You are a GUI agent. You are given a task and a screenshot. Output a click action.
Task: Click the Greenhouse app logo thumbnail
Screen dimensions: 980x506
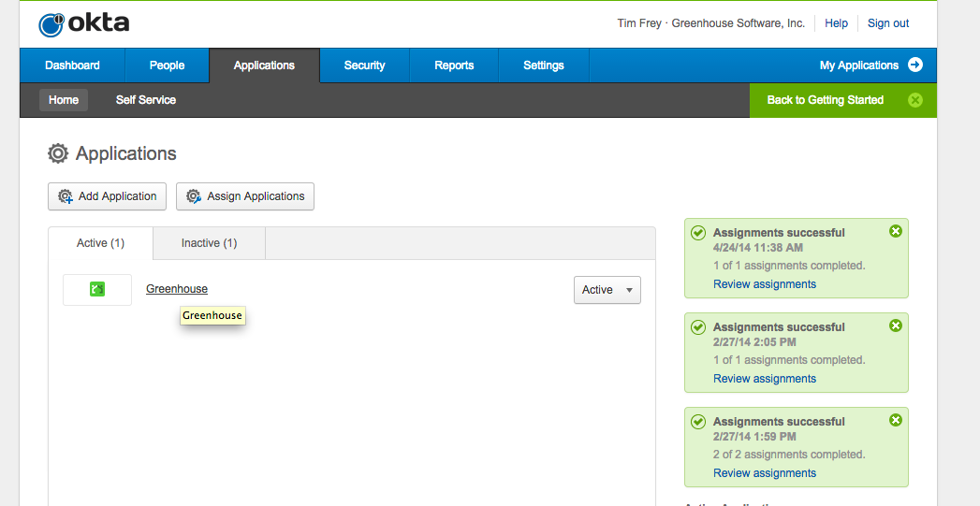97,289
